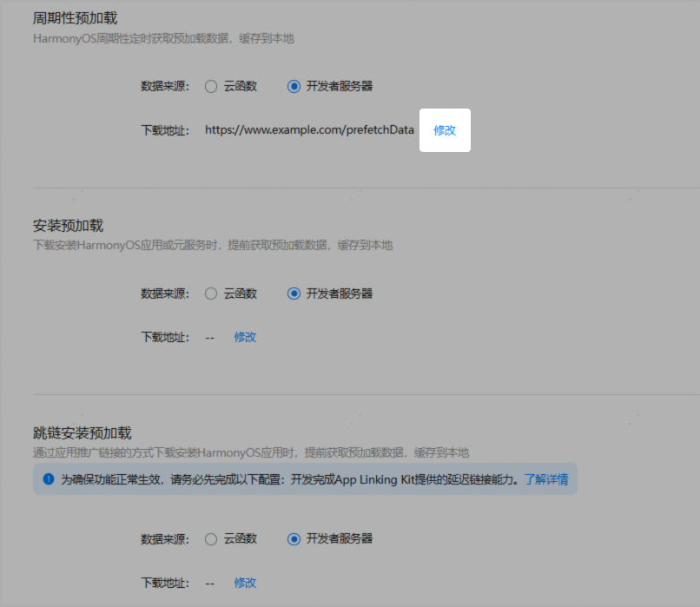Choose 开发者服务器 as data source for 安装预加载
This screenshot has height=607, width=700.
(294, 294)
